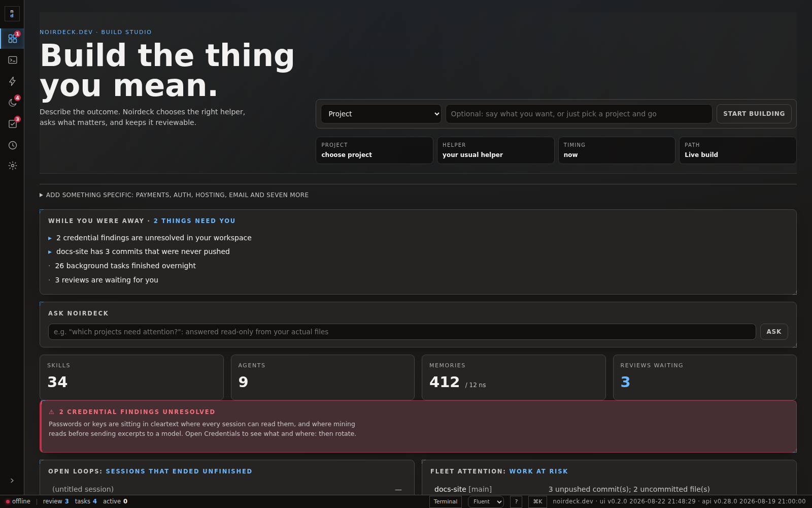The width and height of the screenshot is (812, 508).
Task: Open the Agents 9 stat card
Action: (x=323, y=377)
